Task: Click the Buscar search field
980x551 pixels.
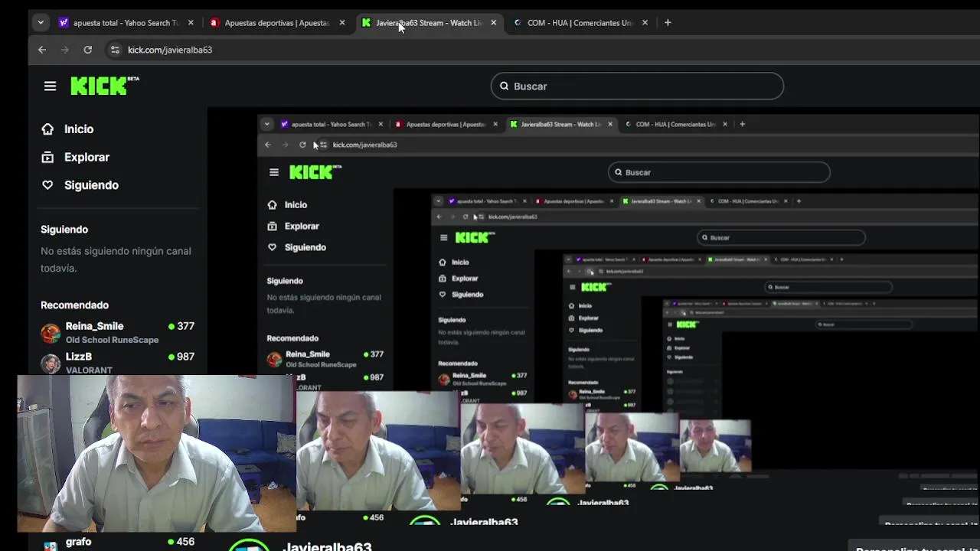Action: point(637,86)
